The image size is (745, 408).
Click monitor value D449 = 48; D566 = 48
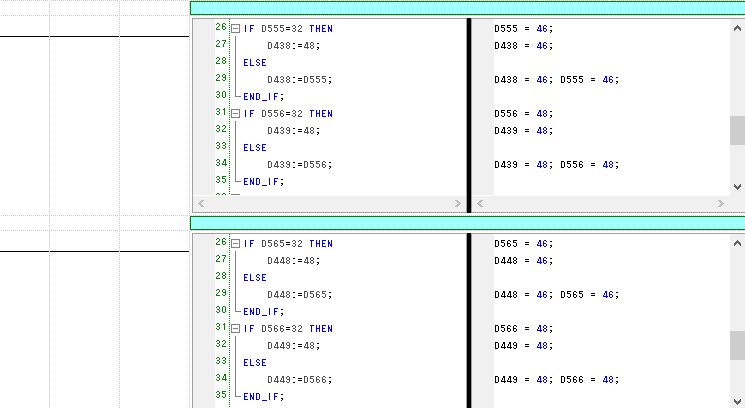coord(556,379)
